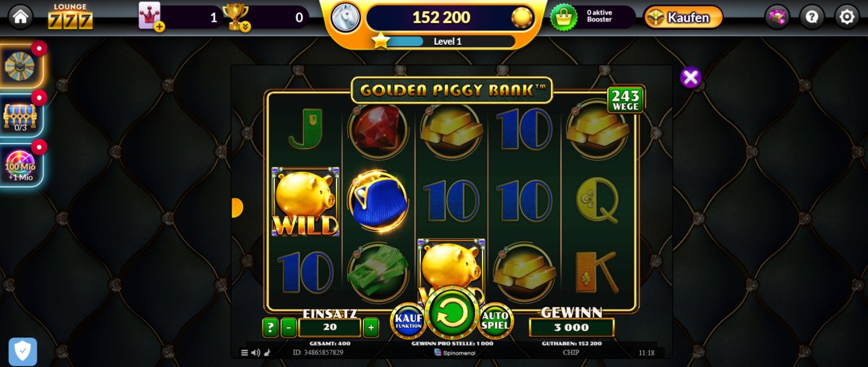Mute the game sound
Screen dimensions: 868x367
[x=255, y=353]
